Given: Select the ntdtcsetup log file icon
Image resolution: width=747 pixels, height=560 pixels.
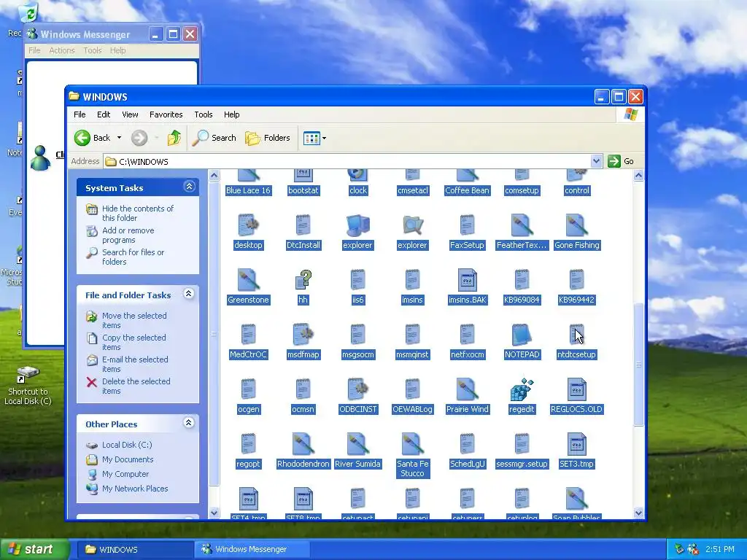Looking at the screenshot, I should (576, 335).
